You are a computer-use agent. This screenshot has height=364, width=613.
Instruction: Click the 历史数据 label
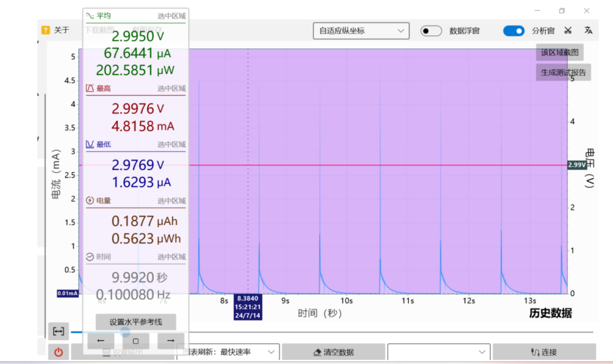pos(551,313)
